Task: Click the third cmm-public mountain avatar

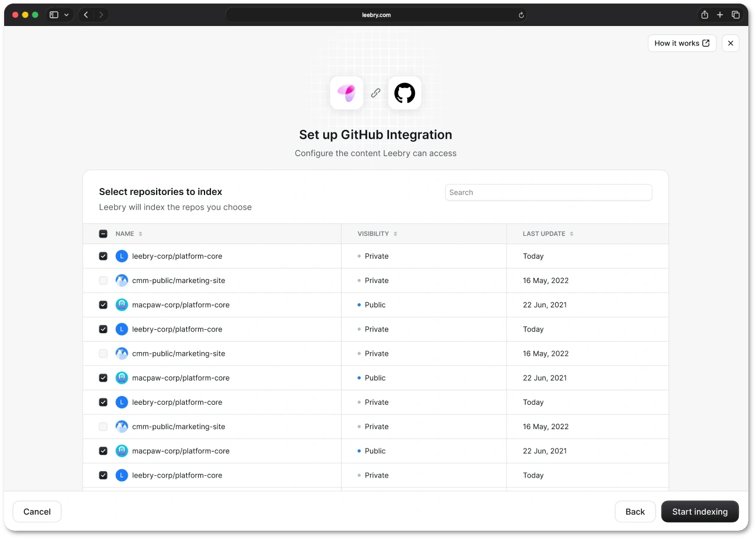Action: point(122,427)
